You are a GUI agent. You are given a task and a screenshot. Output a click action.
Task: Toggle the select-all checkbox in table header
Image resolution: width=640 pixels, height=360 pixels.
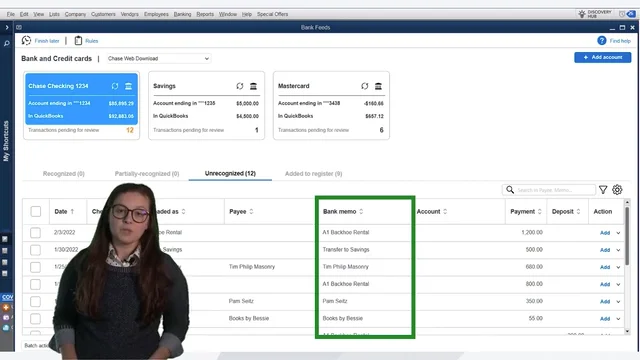(36, 211)
